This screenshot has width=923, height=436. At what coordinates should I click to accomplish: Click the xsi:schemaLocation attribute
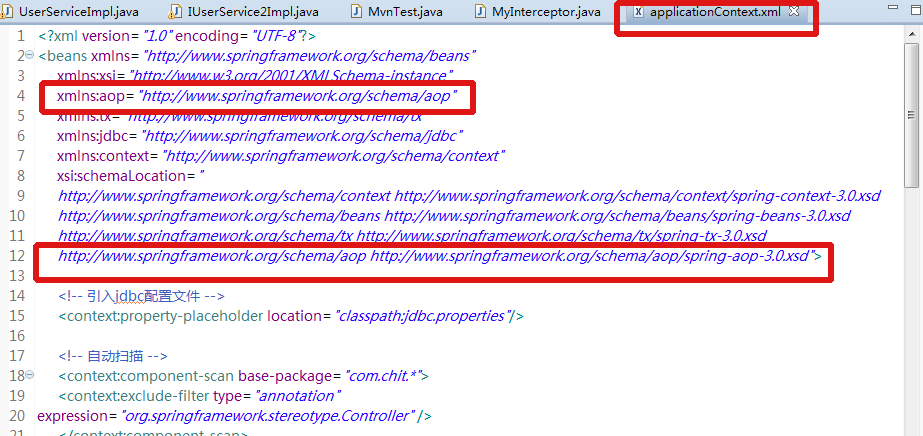[121, 176]
